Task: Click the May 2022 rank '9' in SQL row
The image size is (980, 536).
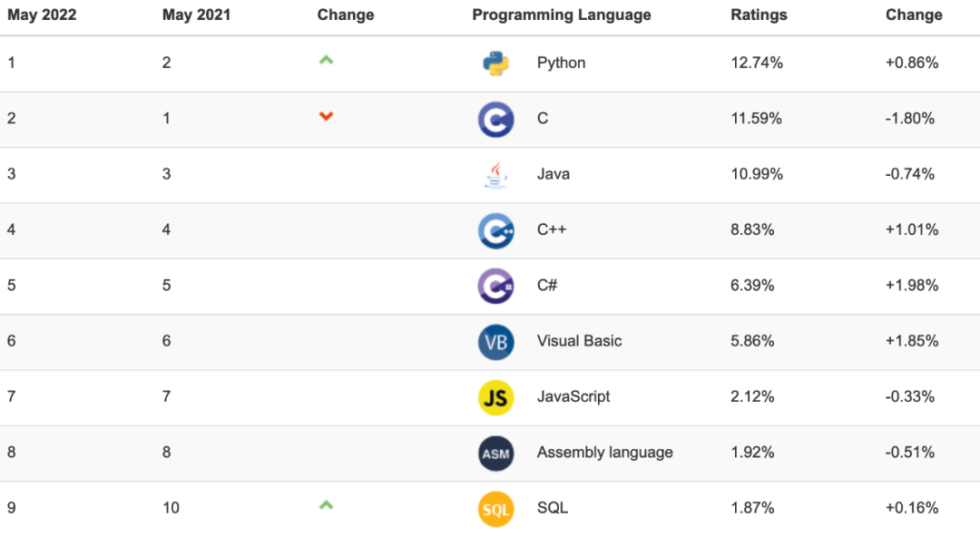Action: point(11,507)
